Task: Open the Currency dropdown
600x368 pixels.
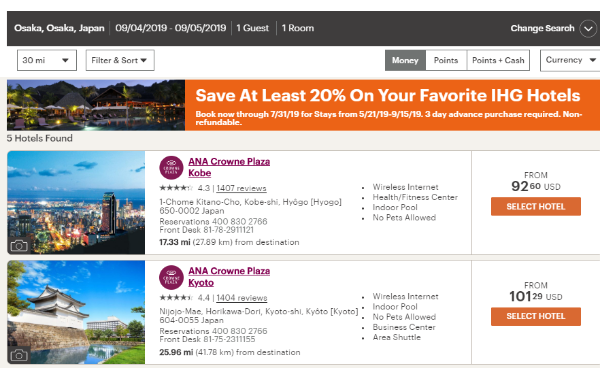Action: click(x=570, y=60)
